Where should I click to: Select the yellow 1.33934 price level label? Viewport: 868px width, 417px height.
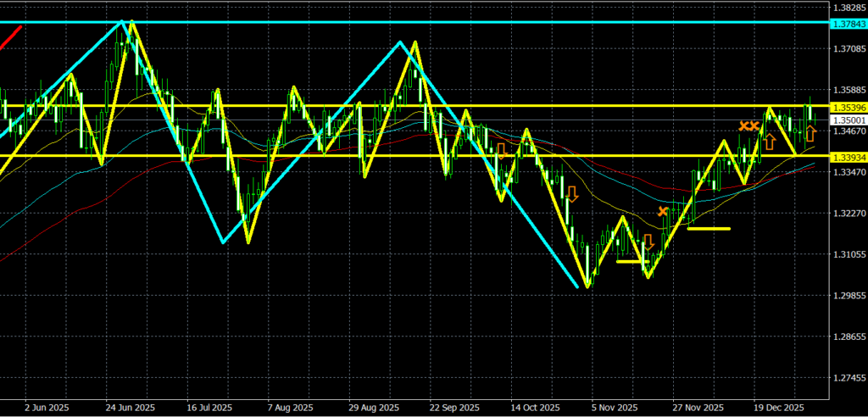[x=849, y=157]
